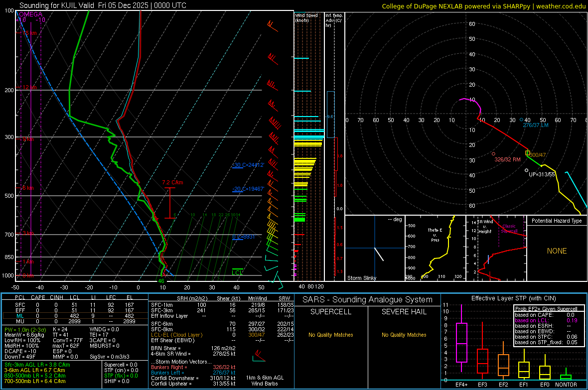Image resolution: width=588 pixels, height=390 pixels.
Task: Click the UP=313/55 hodograph label
Action: tap(542, 174)
